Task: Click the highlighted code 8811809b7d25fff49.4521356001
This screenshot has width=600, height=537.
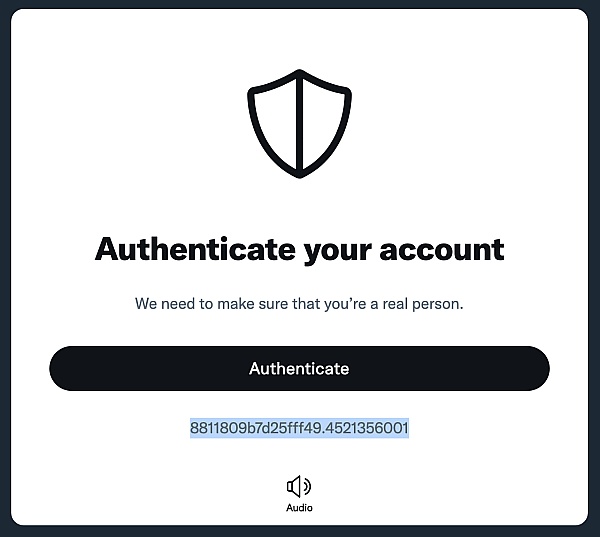Action: point(300,428)
